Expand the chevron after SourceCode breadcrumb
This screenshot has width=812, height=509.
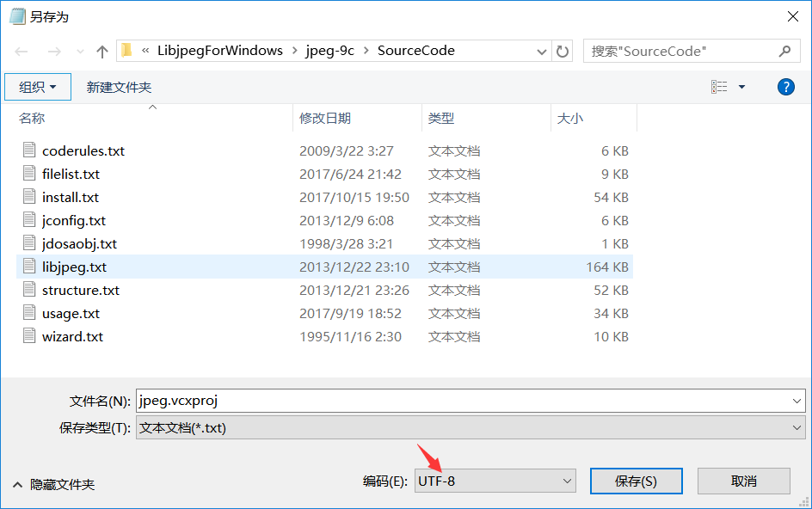(x=541, y=51)
